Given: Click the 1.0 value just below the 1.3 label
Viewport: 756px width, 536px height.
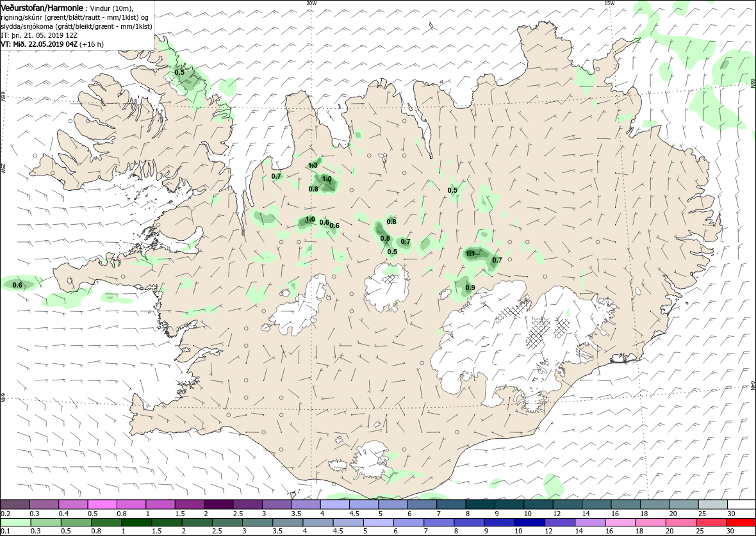Looking at the screenshot, I should click(x=326, y=179).
